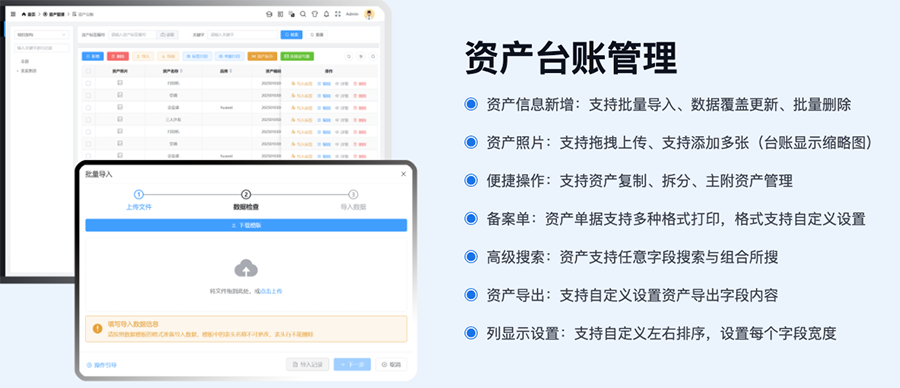The width and height of the screenshot is (900, 388).
Task: Click the 资产图片 column header
Action: (120, 71)
